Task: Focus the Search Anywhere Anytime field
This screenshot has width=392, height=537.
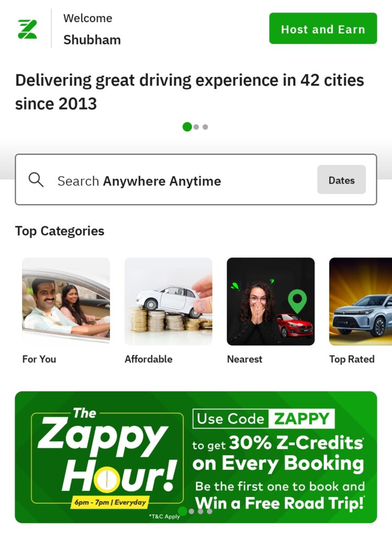Action: [196, 180]
